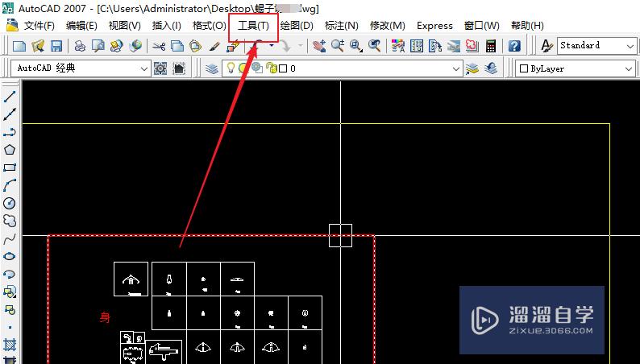Open the Block Editor icon

(x=233, y=46)
